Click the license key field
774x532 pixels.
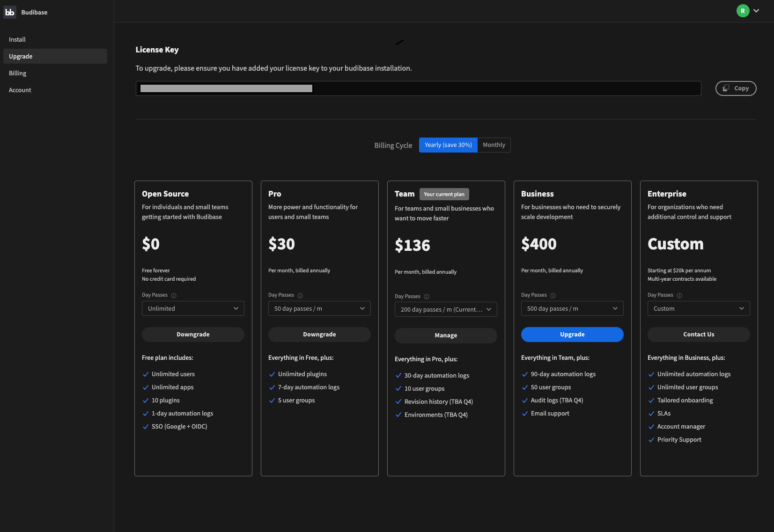[418, 88]
